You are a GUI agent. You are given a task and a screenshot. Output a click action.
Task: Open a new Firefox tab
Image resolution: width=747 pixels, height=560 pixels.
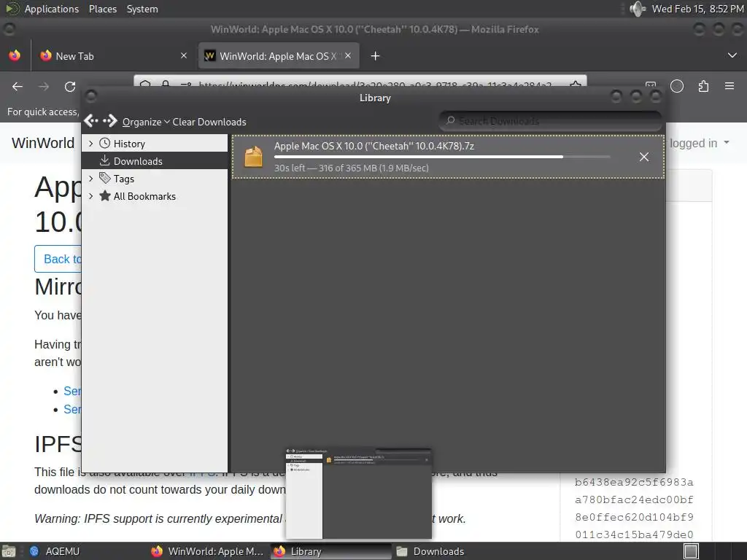tap(375, 55)
